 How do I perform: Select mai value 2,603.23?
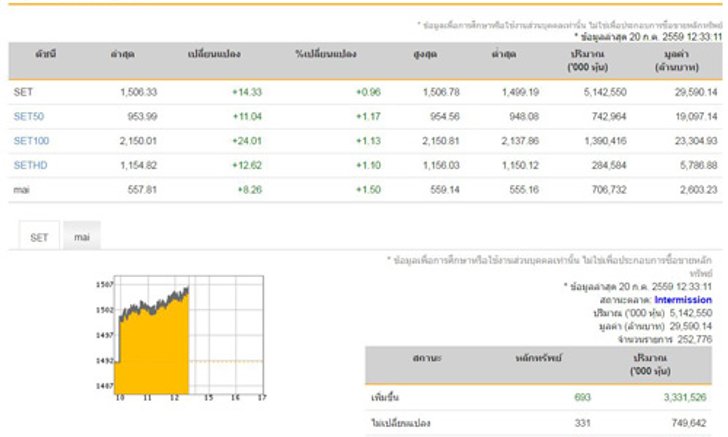(699, 189)
